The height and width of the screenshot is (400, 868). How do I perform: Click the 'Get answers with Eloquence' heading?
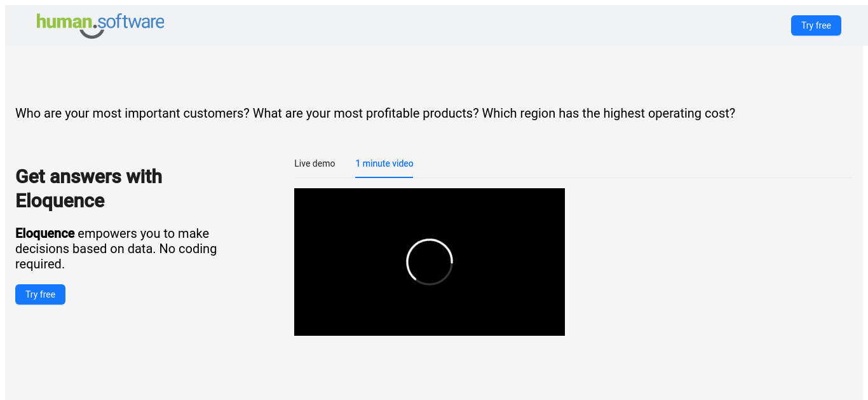(89, 188)
